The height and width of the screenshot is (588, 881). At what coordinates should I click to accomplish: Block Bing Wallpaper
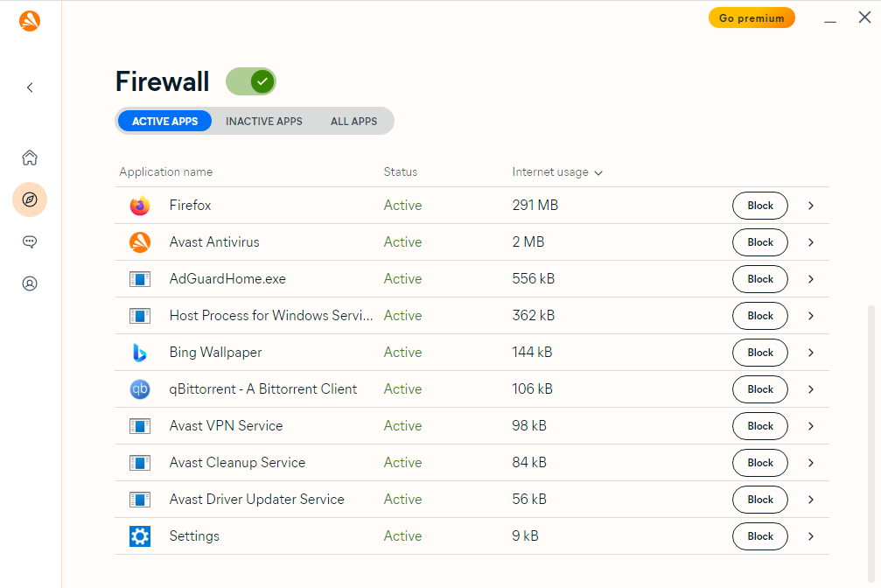(x=760, y=353)
